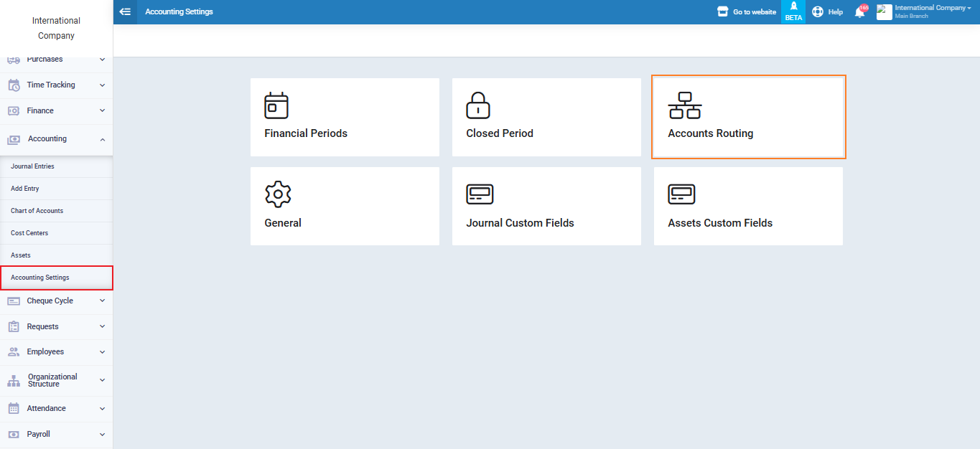Open the Help lifebuoy icon

(x=818, y=12)
